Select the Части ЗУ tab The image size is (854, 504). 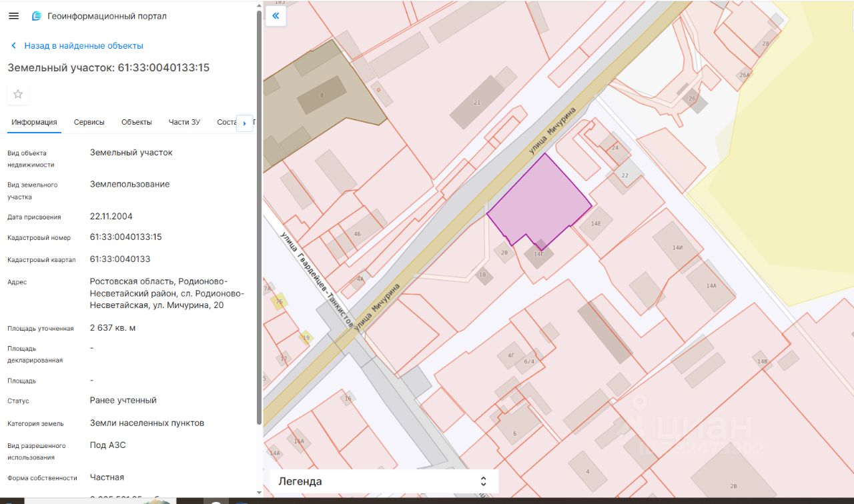tap(184, 122)
